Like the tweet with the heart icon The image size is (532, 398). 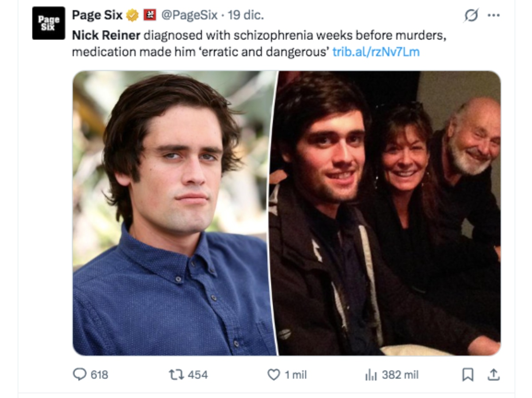[x=274, y=375]
